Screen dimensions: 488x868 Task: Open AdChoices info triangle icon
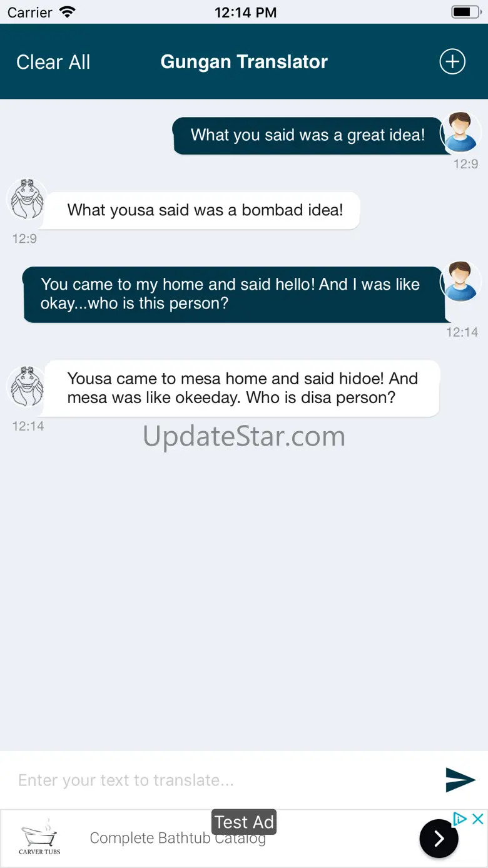click(x=460, y=819)
